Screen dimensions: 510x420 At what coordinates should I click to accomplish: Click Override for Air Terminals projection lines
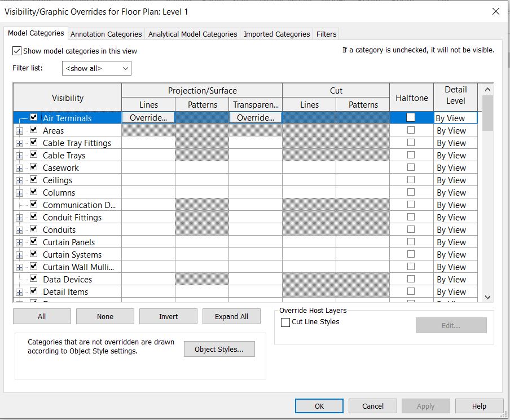pos(148,117)
